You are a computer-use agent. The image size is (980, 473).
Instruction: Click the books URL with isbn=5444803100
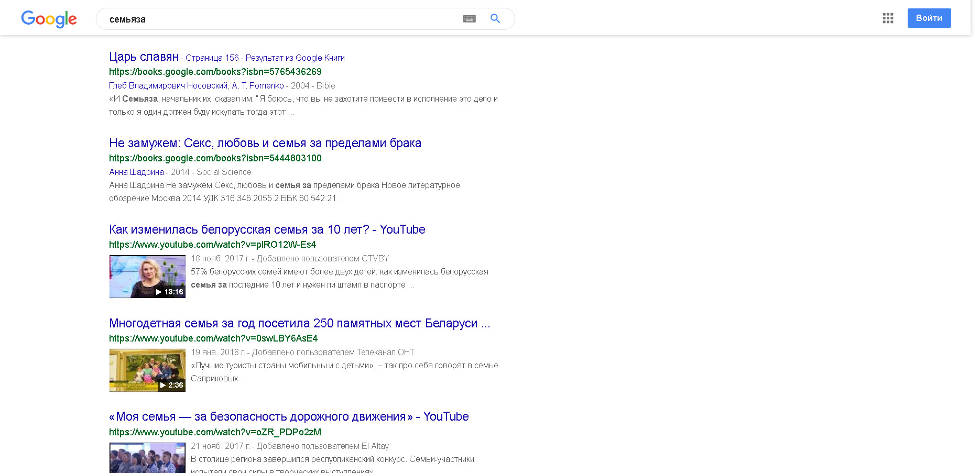(215, 158)
